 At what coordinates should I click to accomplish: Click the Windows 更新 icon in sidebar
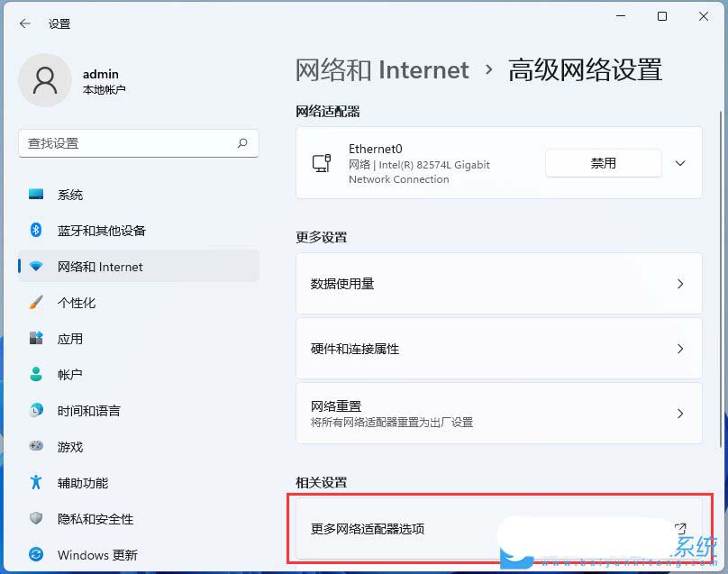[36, 555]
